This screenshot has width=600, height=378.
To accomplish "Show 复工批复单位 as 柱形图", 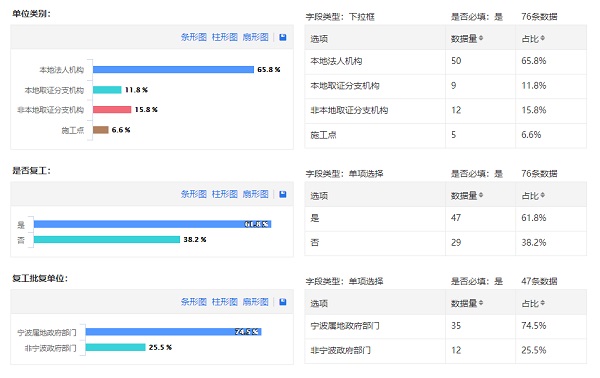I will point(225,302).
